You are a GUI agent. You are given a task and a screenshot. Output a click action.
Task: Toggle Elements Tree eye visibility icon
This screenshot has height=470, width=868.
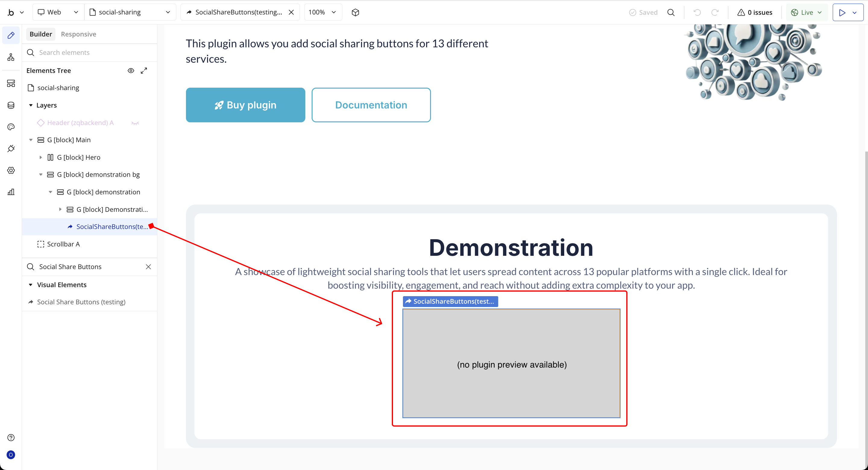131,70
